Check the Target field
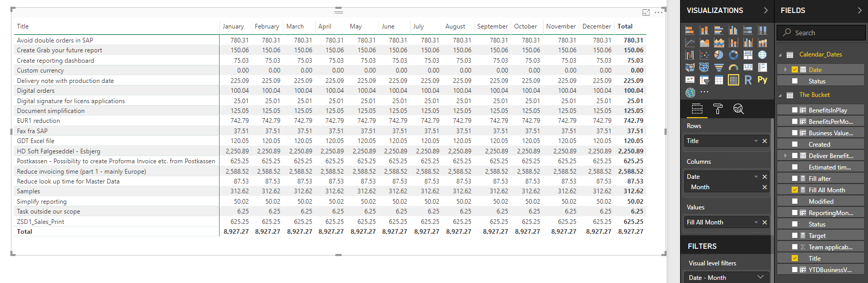The height and width of the screenshot is (283, 868). click(795, 235)
